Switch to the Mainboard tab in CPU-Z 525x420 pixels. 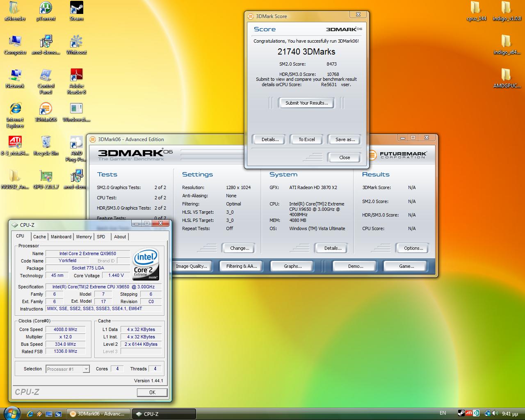coord(61,237)
